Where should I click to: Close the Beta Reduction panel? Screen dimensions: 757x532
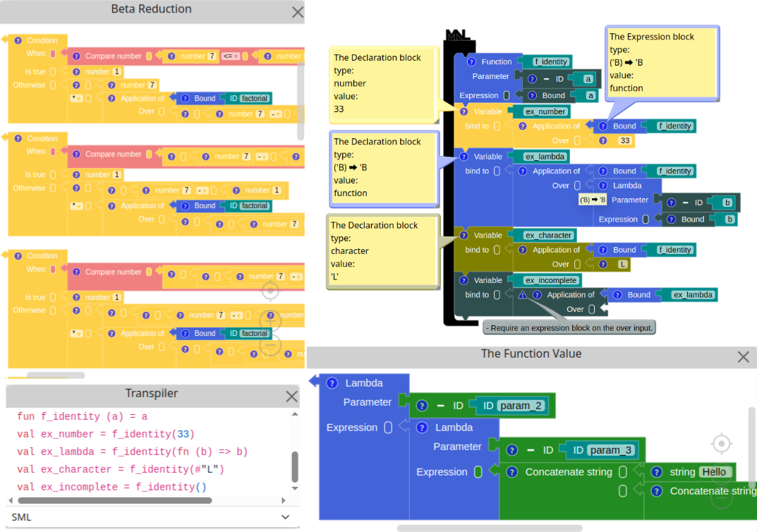[298, 12]
